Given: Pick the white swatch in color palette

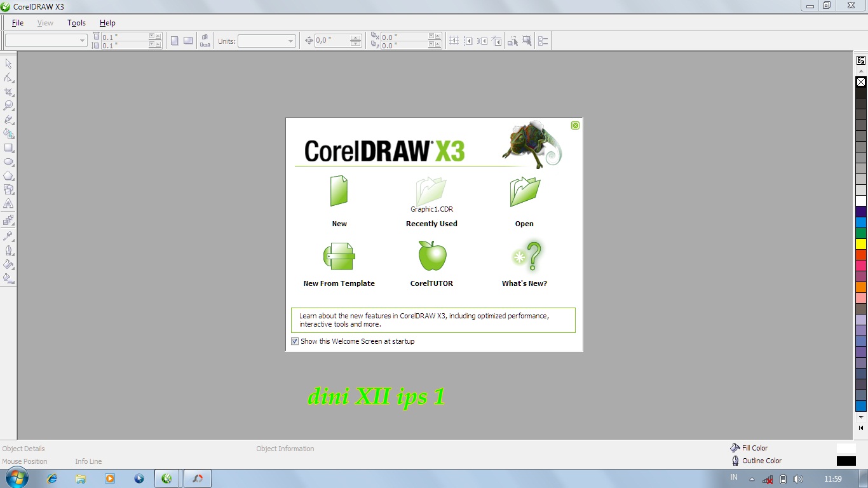Looking at the screenshot, I should click(861, 201).
